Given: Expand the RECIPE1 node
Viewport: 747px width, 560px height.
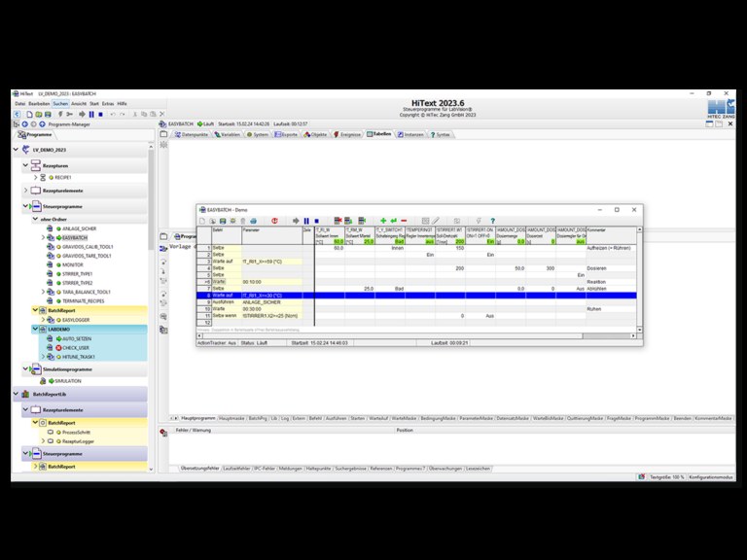Looking at the screenshot, I should [35, 177].
